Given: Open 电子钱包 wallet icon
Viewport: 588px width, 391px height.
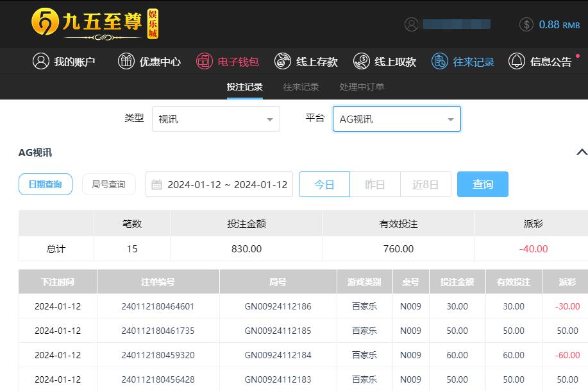Looking at the screenshot, I should click(205, 61).
